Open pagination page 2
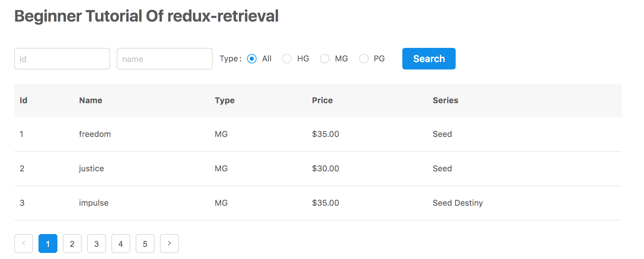Viewport: 644px width, 259px height. pos(72,243)
